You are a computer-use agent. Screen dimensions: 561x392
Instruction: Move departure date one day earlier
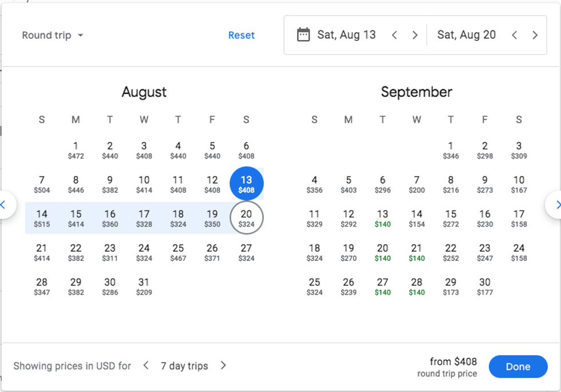tap(394, 35)
